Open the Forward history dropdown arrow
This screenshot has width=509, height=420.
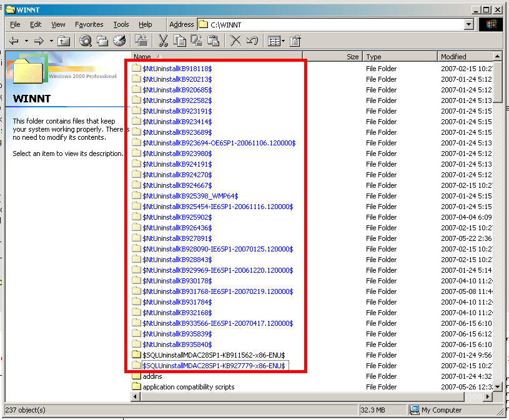tap(51, 41)
